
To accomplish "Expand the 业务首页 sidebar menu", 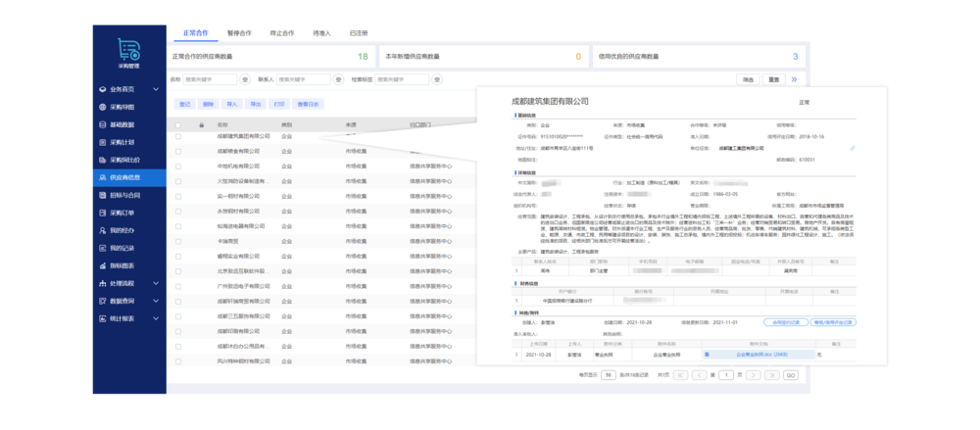I will (122, 89).
